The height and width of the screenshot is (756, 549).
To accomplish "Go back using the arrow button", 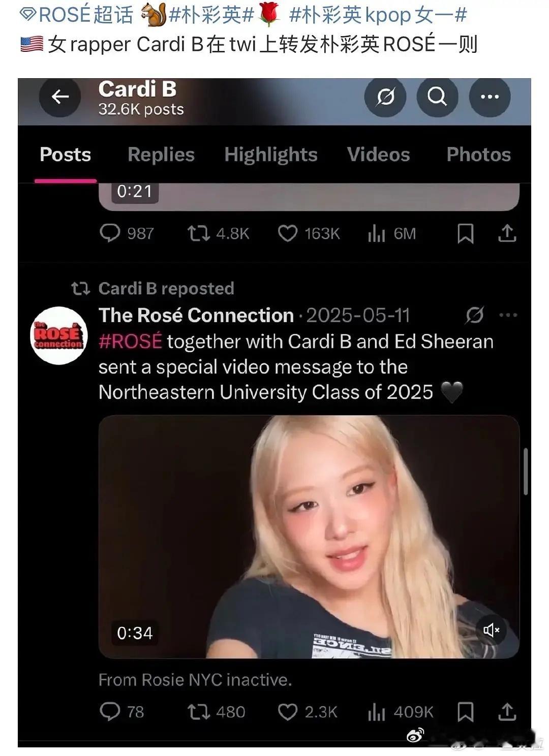I will (x=60, y=97).
